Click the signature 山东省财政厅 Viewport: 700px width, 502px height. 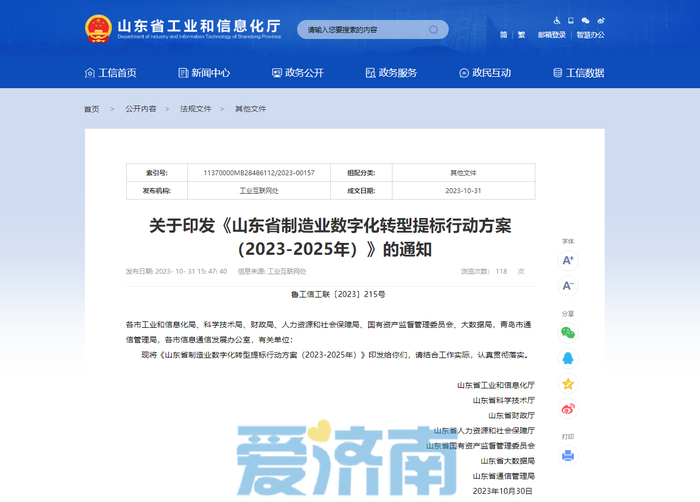511,415
